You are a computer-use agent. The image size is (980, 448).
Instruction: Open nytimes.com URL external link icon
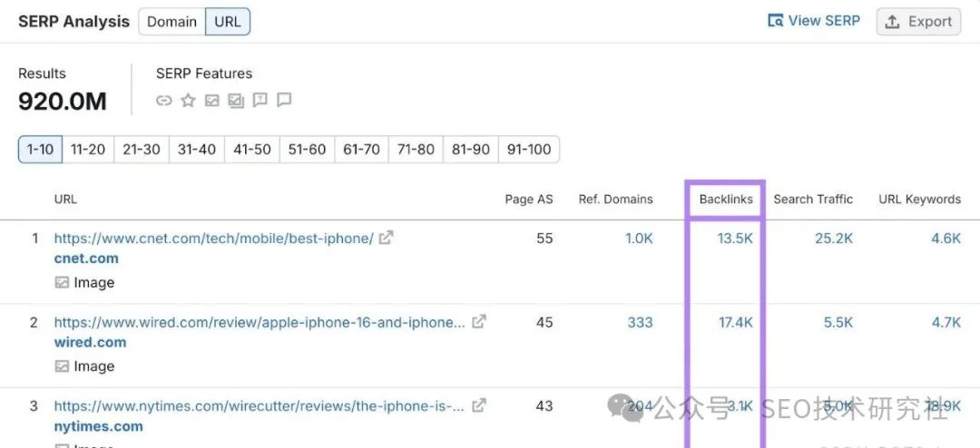coord(479,405)
